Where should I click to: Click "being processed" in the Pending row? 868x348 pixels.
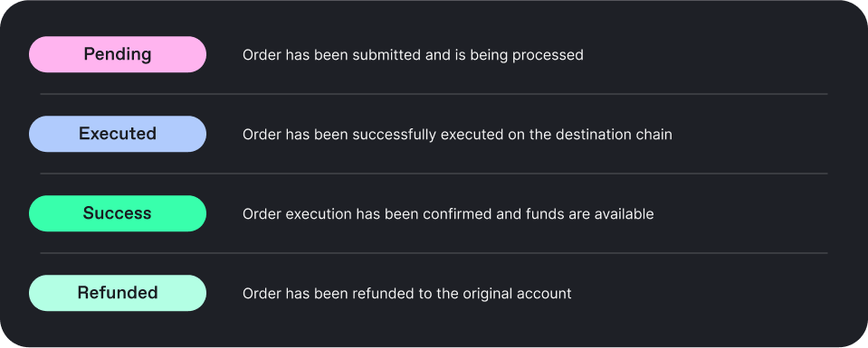pos(529,56)
